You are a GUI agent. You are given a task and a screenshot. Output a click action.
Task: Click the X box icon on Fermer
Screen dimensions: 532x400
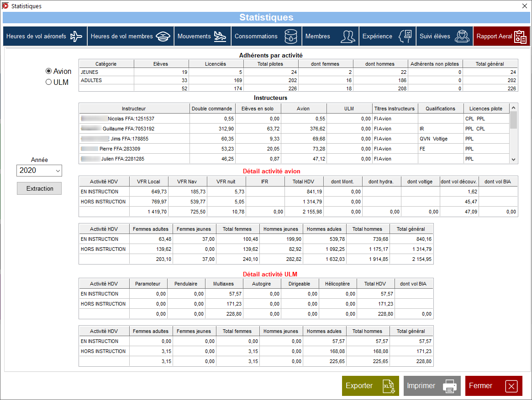point(511,386)
